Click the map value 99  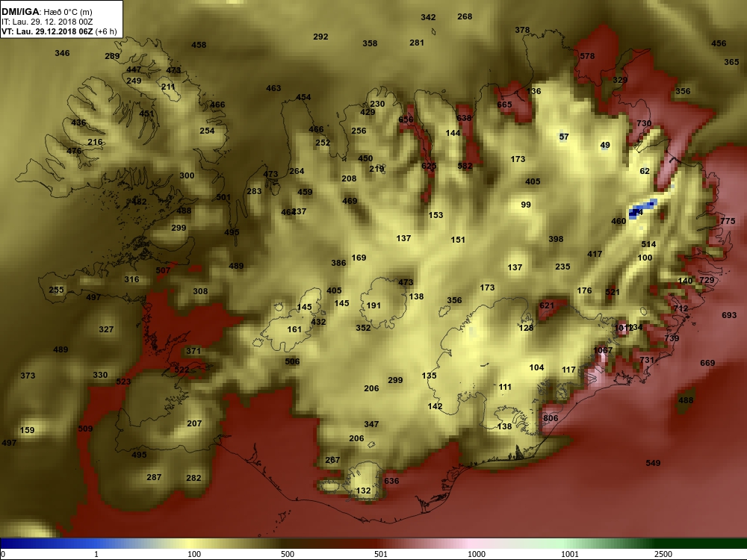(525, 205)
